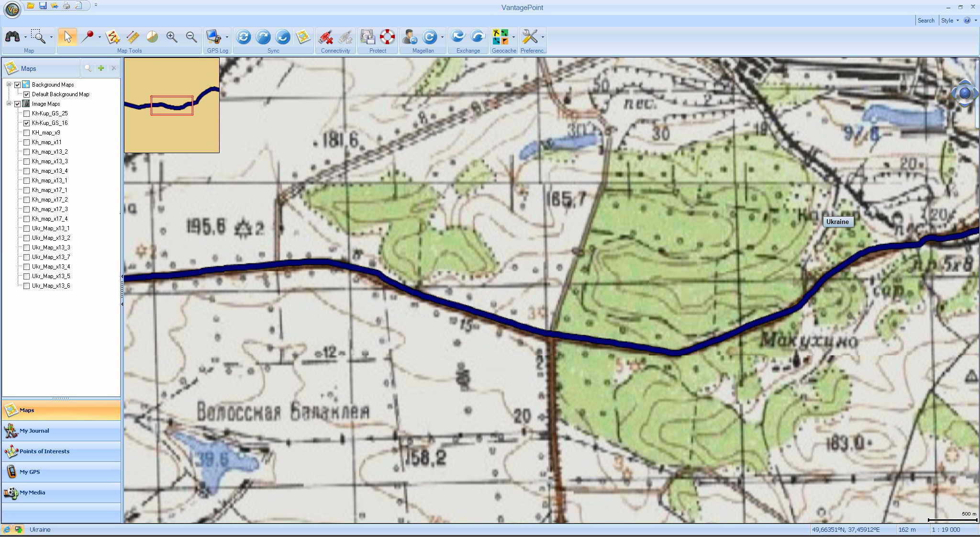
Task: Collapse the Image Maps tree node
Action: tap(9, 104)
